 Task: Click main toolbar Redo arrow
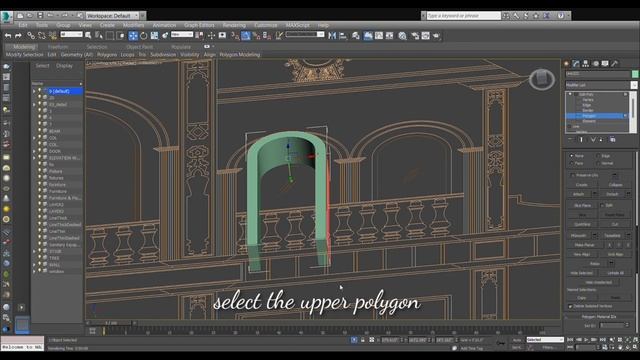coord(18,36)
